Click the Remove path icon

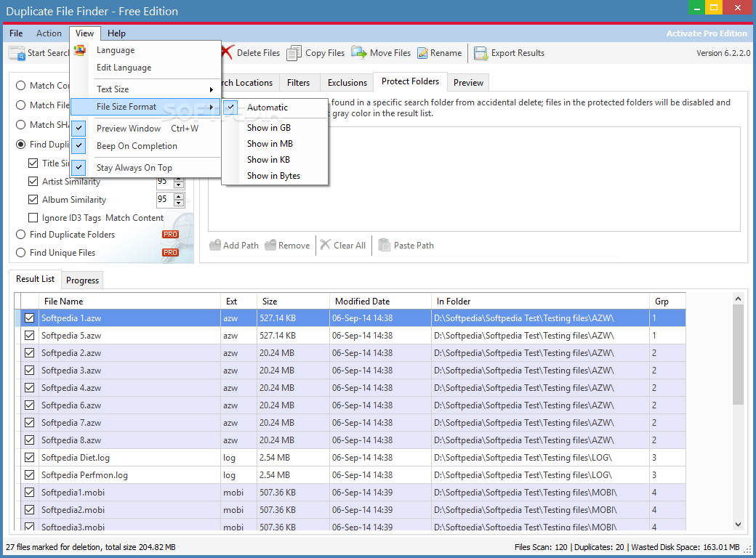pyautogui.click(x=270, y=245)
